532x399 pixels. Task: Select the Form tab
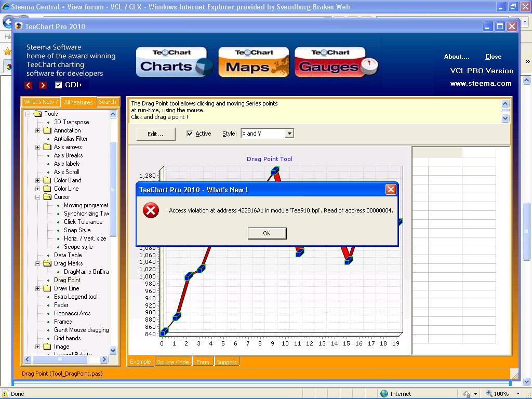click(x=203, y=362)
